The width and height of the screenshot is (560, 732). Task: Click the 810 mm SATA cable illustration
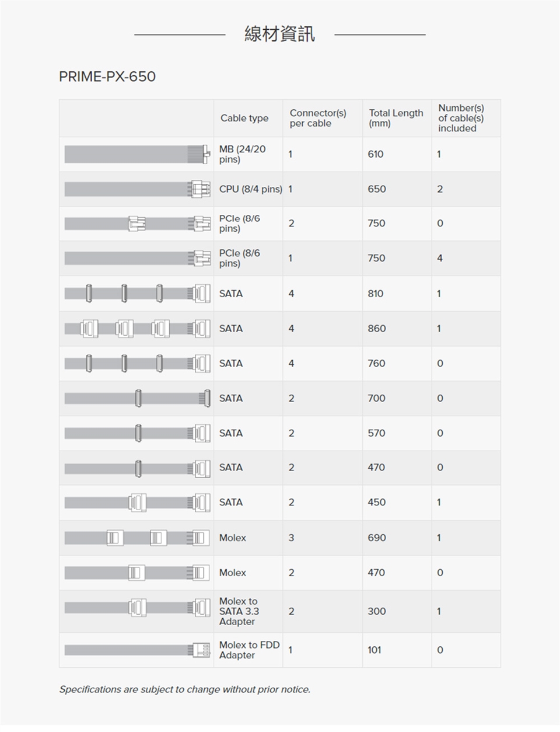click(136, 294)
